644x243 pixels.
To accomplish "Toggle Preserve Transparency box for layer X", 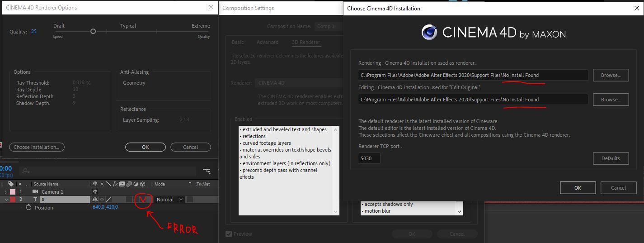I will coord(190,200).
